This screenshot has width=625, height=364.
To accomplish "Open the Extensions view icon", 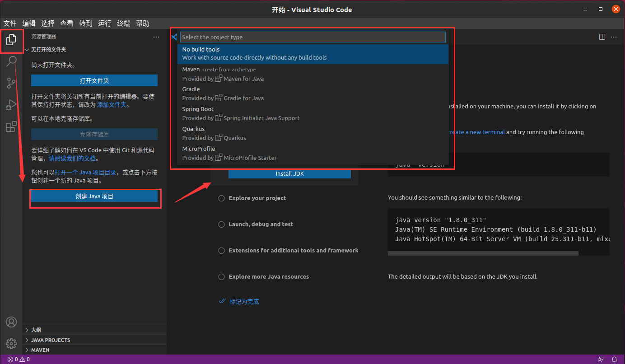I will pyautogui.click(x=11, y=127).
